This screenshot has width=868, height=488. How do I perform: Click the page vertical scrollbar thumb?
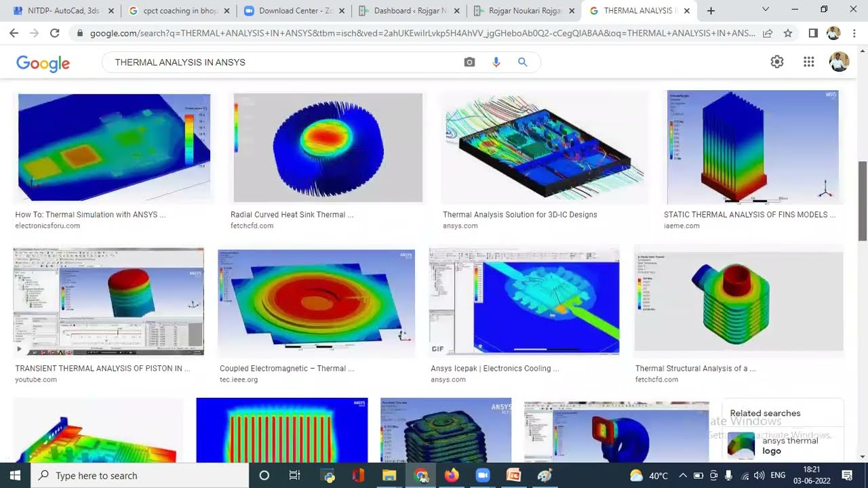tap(863, 201)
